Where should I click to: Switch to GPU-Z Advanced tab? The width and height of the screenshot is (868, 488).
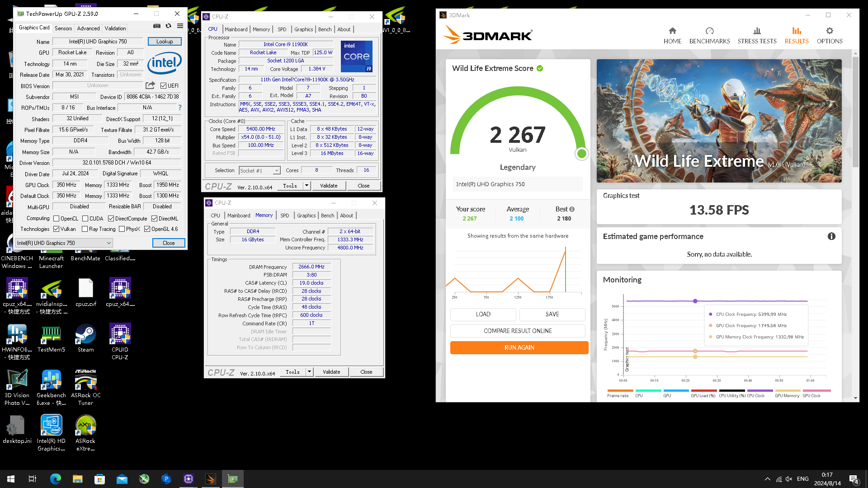tap(88, 28)
